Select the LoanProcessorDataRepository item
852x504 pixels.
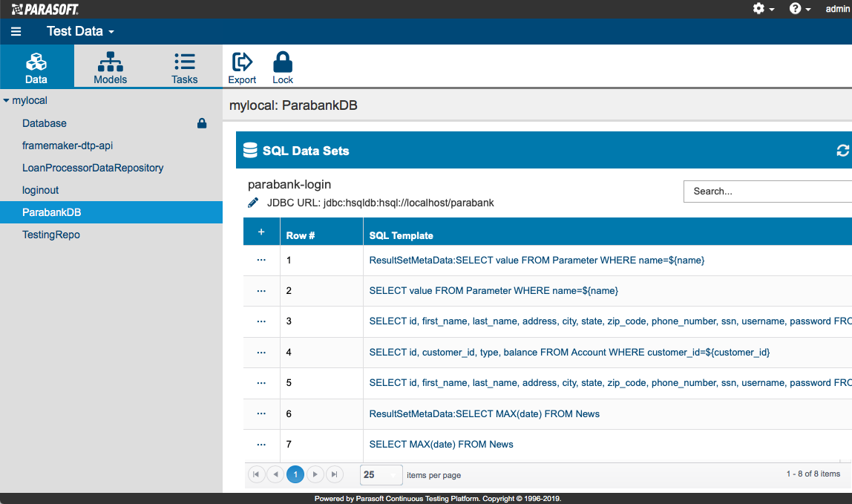click(x=93, y=168)
